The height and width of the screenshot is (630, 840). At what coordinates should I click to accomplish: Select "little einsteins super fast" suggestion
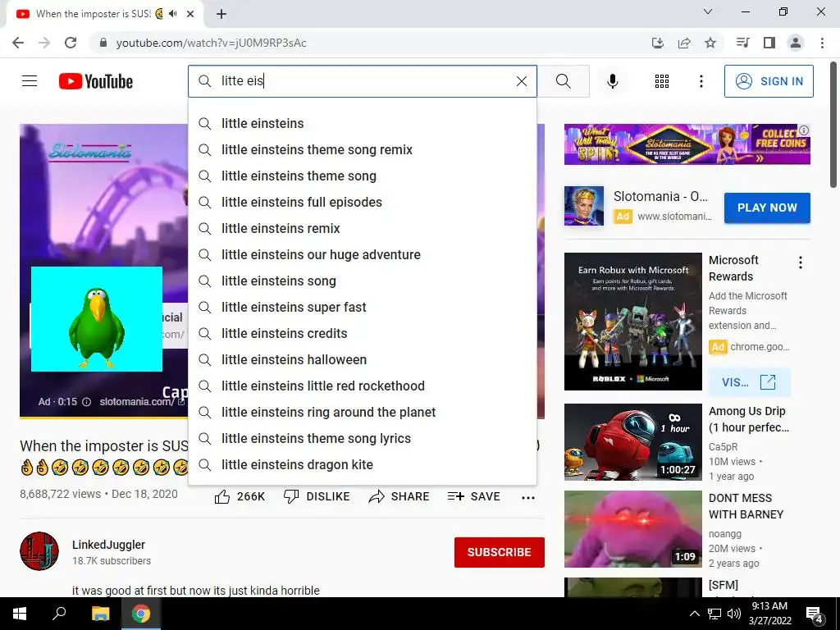click(x=362, y=307)
